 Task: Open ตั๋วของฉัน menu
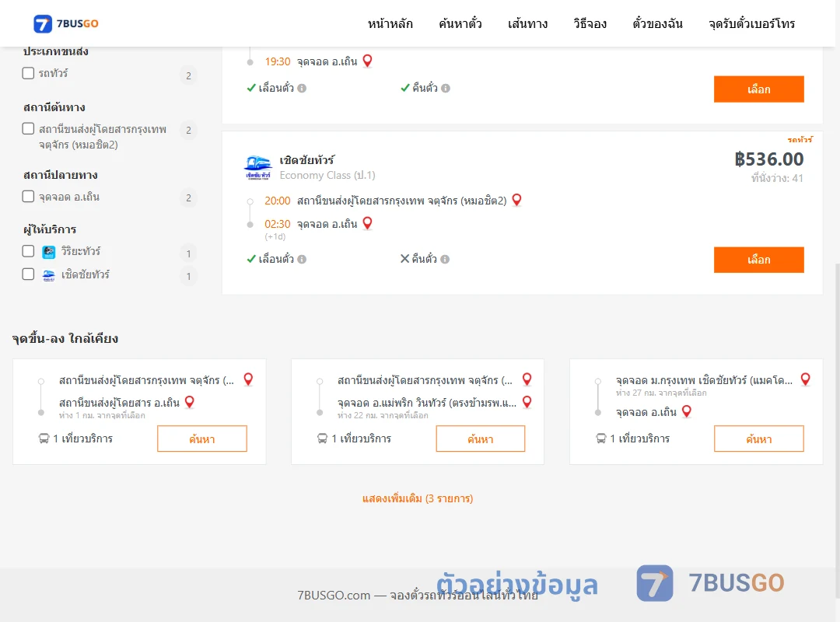(657, 23)
